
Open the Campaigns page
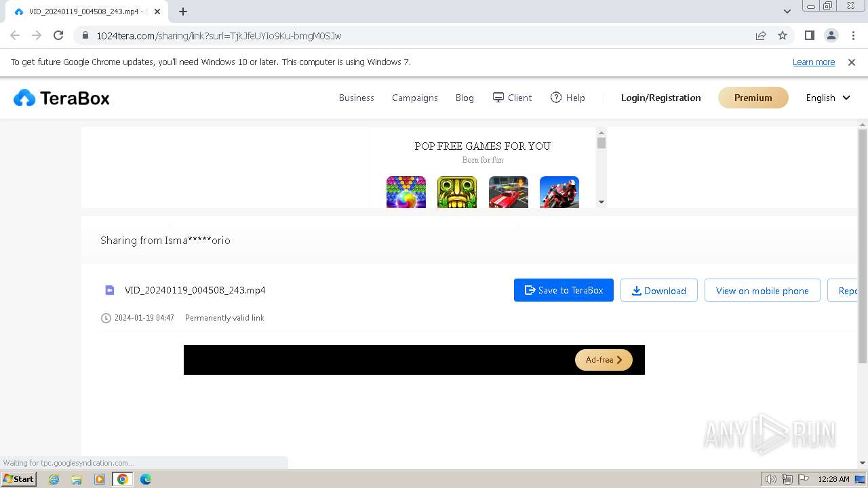coord(415,98)
